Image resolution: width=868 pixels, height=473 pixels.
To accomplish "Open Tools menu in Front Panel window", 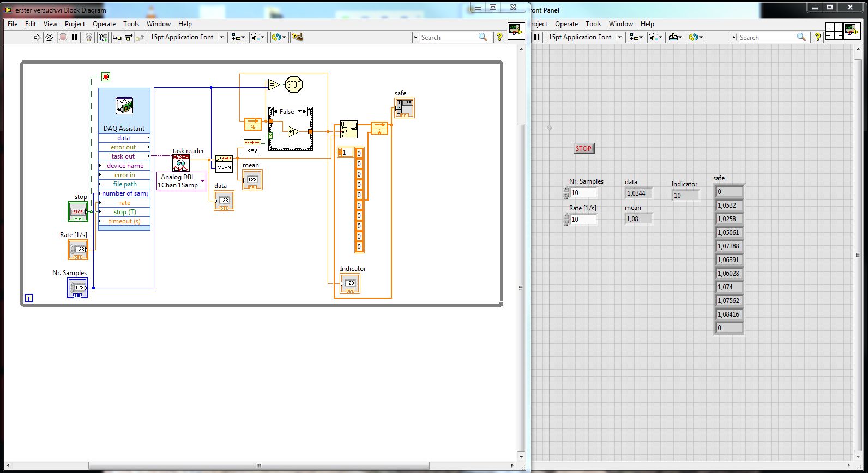I will (x=593, y=24).
